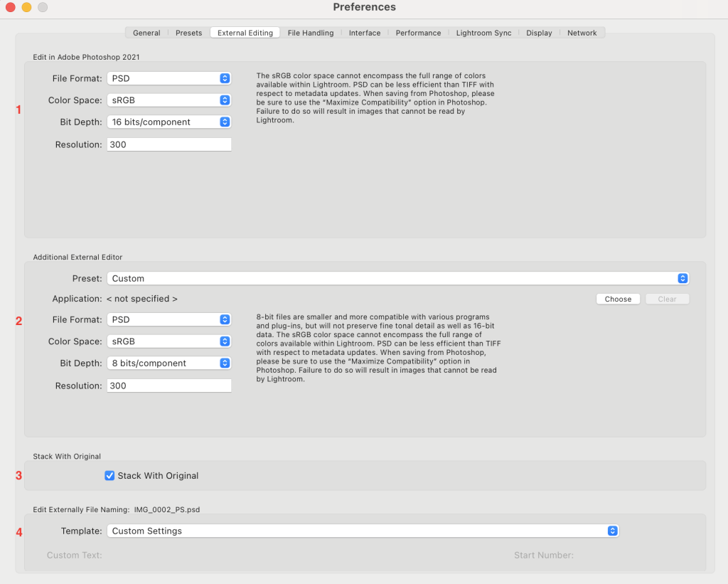Click the Choose application button
The height and width of the screenshot is (584, 728).
pyautogui.click(x=618, y=299)
